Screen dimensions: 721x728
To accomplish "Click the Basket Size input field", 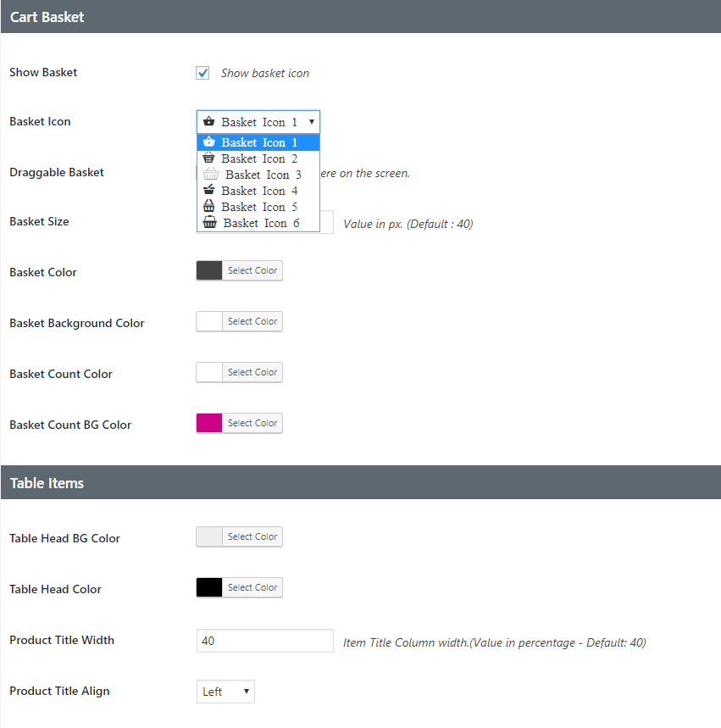I will point(327,224).
